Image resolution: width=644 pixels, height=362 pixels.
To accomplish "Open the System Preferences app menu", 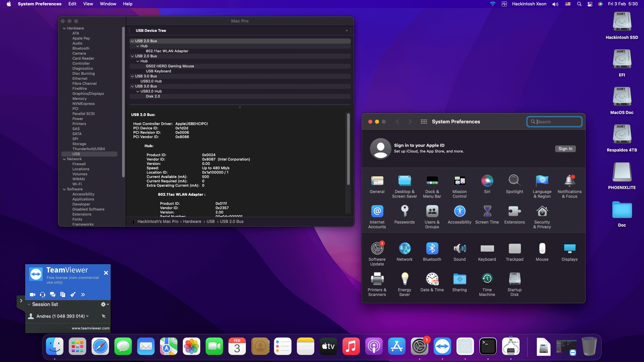I will (x=40, y=4).
